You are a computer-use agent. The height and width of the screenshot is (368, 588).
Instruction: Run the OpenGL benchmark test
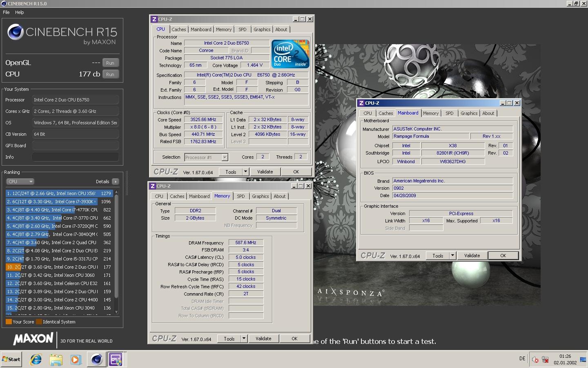point(110,63)
